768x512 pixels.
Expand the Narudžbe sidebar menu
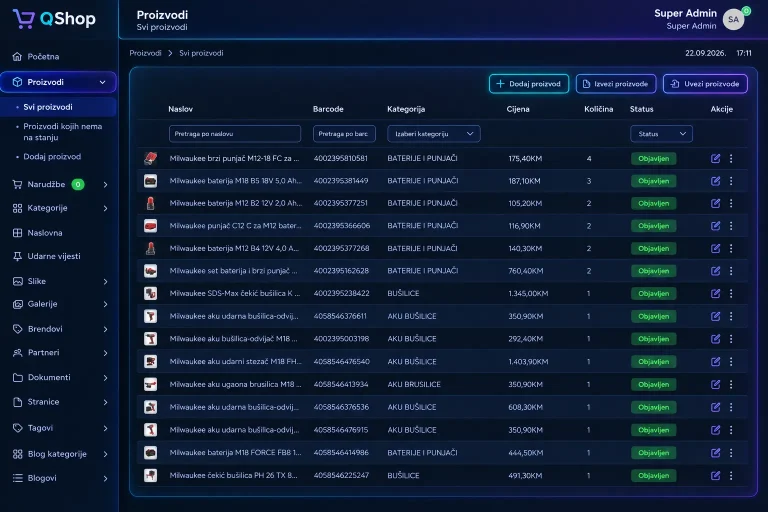(105, 185)
